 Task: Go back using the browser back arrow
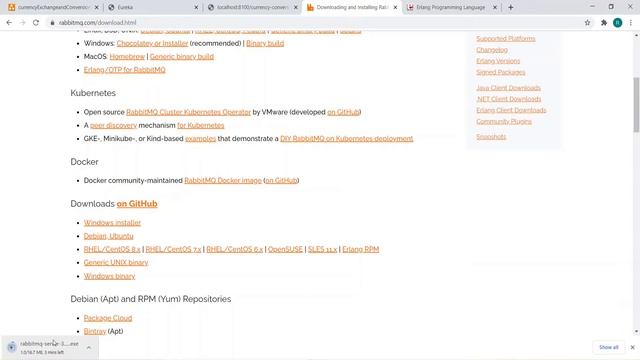pyautogui.click(x=9, y=23)
